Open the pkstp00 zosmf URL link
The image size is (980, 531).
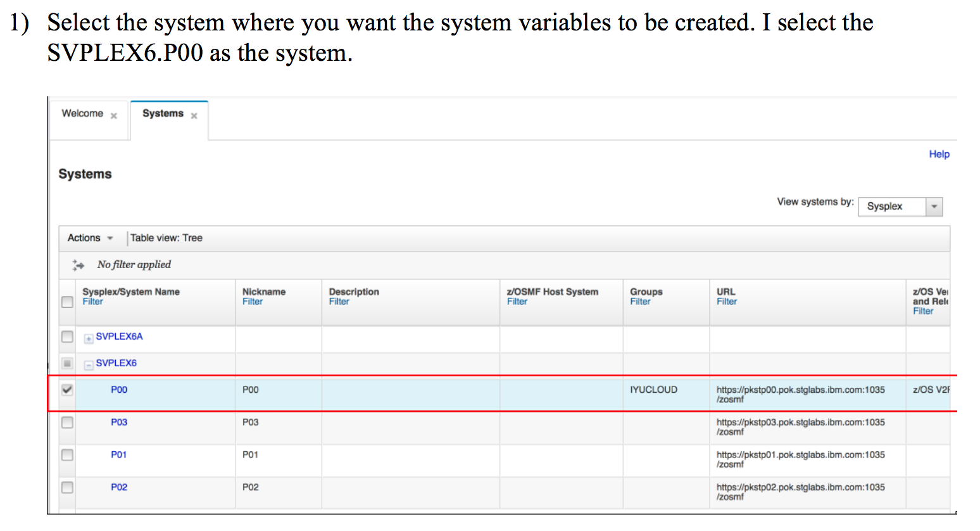(800, 394)
